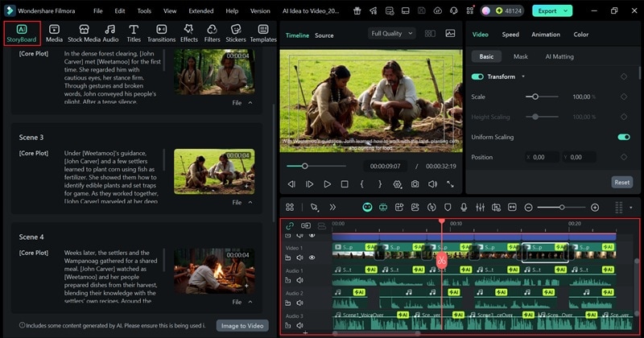The image size is (644, 338).
Task: Open the AI copilot face icon in timeline toolbar
Action: click(x=367, y=208)
